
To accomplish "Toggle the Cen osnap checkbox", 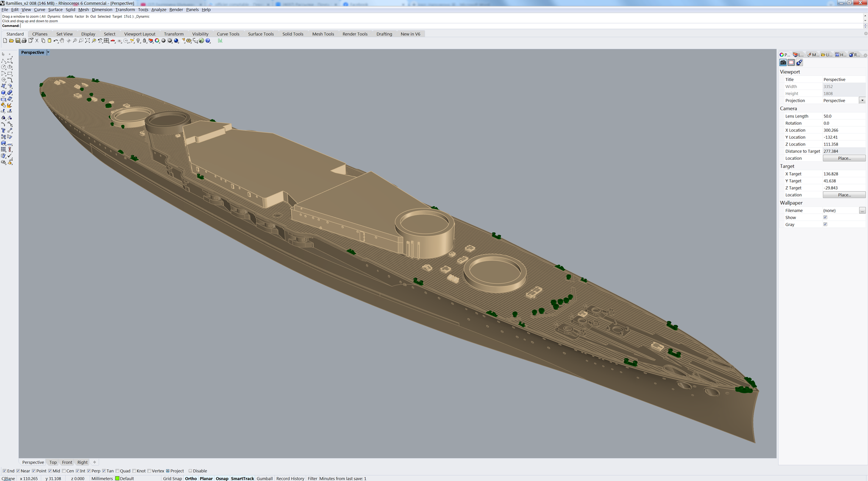I will 64,471.
